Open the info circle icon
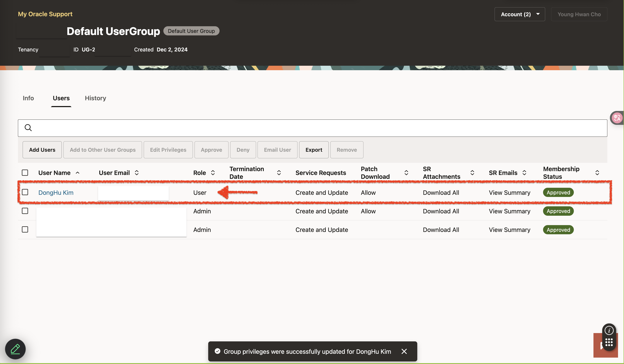 609,330
